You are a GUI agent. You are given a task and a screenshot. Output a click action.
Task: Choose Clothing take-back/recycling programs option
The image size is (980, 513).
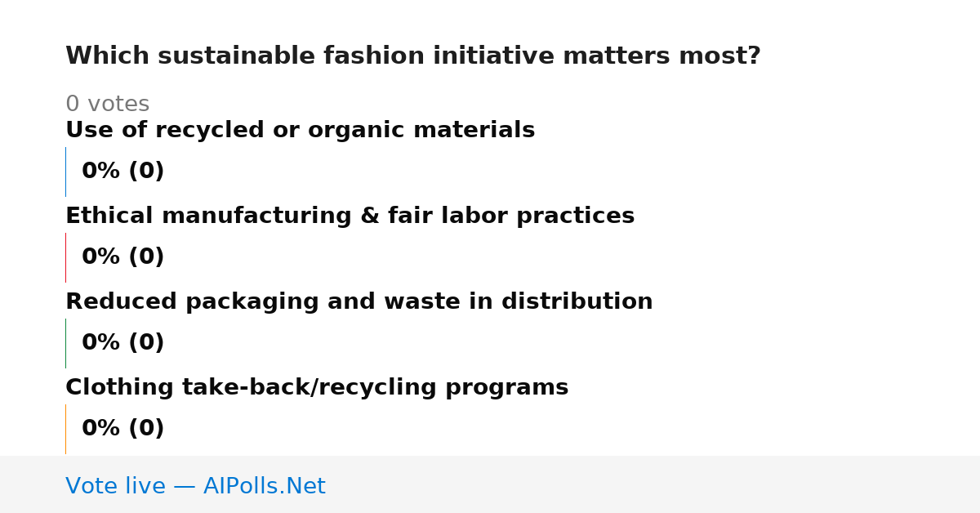pos(317,388)
